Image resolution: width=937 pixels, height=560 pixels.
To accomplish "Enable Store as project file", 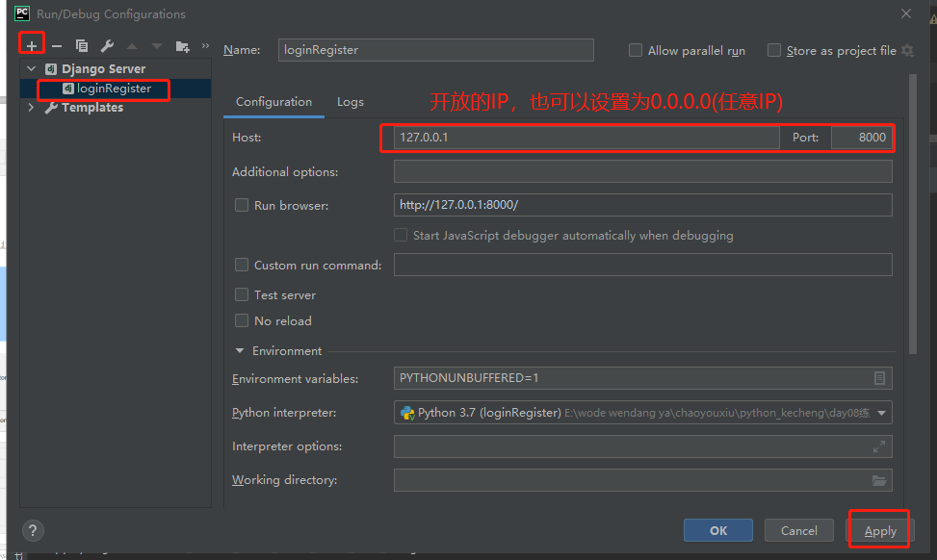I will tap(774, 50).
